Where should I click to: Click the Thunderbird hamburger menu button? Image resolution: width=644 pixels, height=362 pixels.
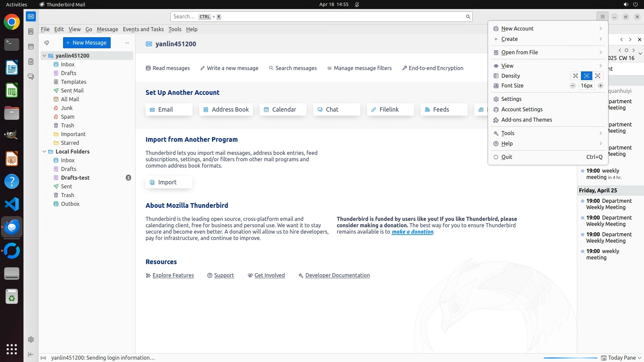pyautogui.click(x=602, y=16)
